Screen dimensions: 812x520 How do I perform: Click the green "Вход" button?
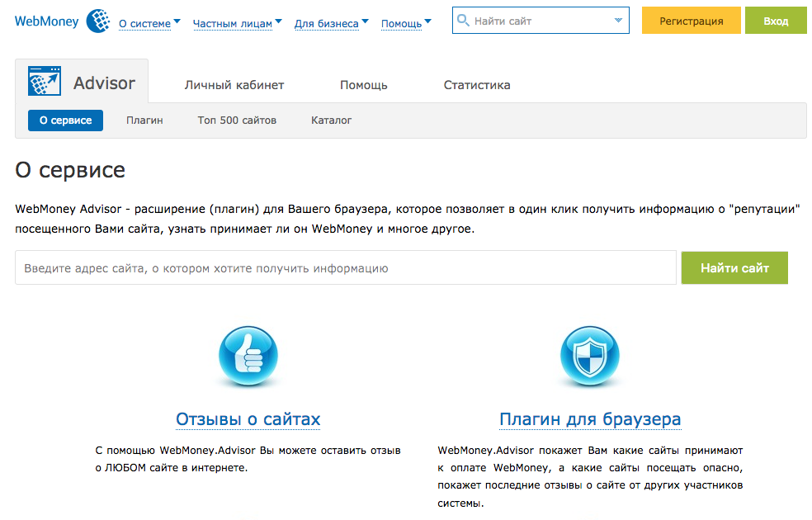coord(776,21)
